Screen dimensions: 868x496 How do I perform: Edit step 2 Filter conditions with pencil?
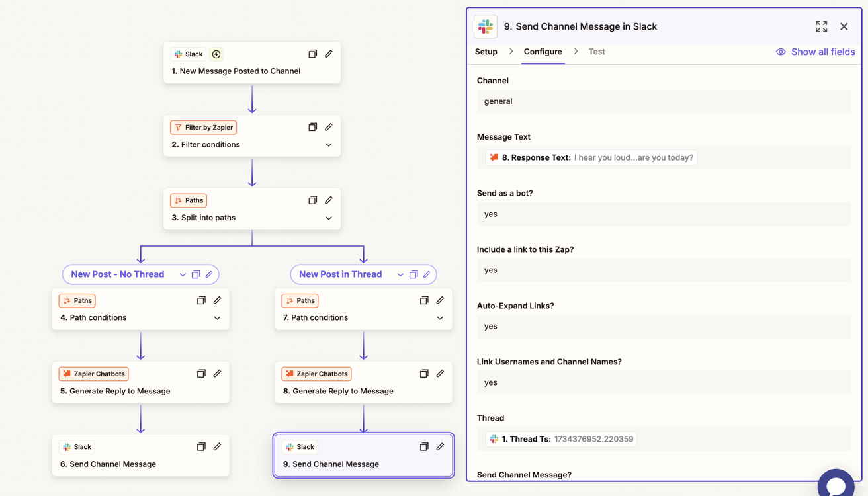(x=329, y=127)
